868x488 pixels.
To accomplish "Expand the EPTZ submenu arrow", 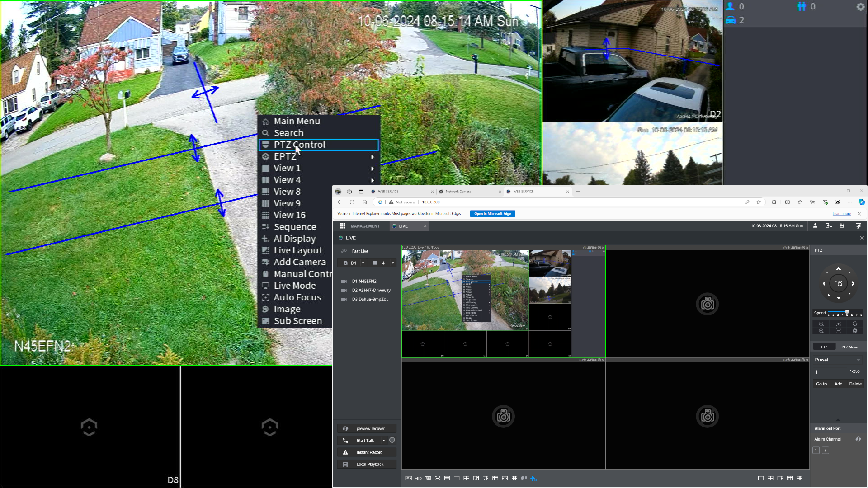I will pos(373,157).
